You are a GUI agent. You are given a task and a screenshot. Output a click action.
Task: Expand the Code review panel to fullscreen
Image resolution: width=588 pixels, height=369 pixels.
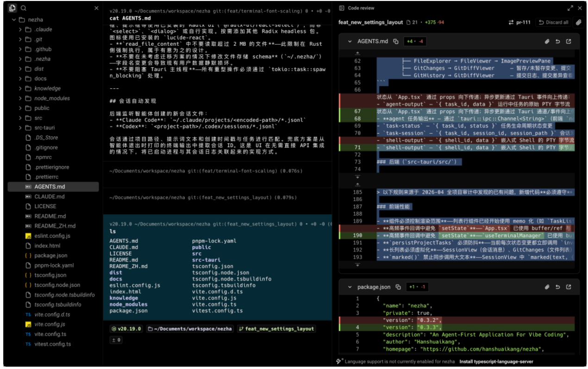tap(570, 8)
